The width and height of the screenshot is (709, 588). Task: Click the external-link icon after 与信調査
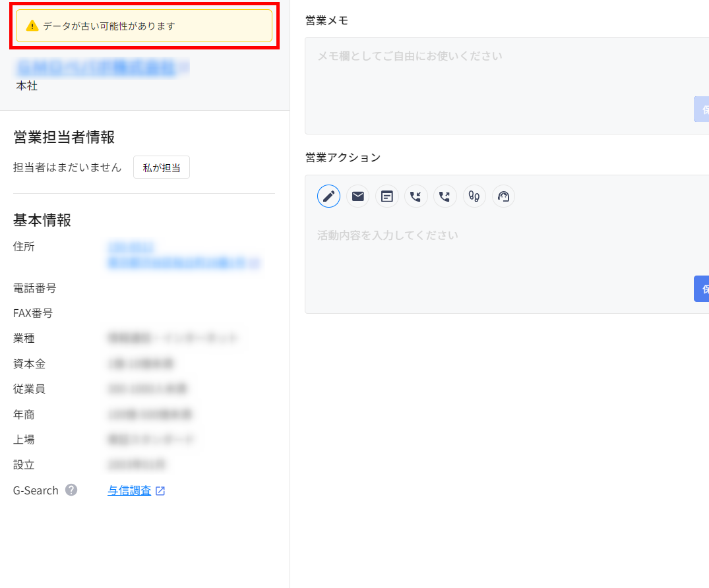point(160,491)
